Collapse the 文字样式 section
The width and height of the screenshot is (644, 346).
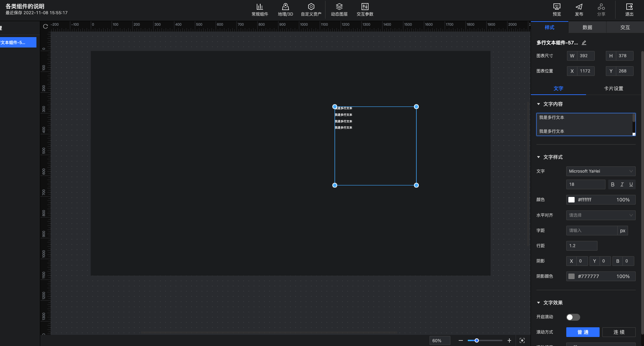point(539,157)
